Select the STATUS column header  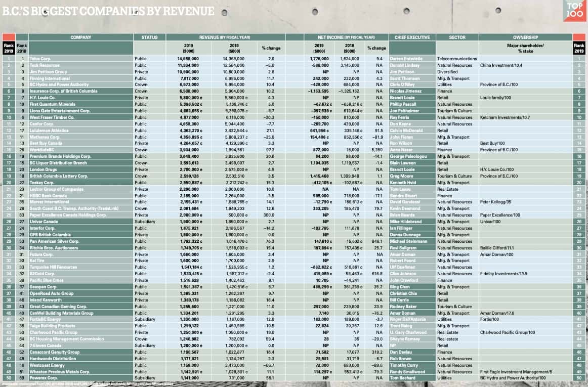click(149, 37)
